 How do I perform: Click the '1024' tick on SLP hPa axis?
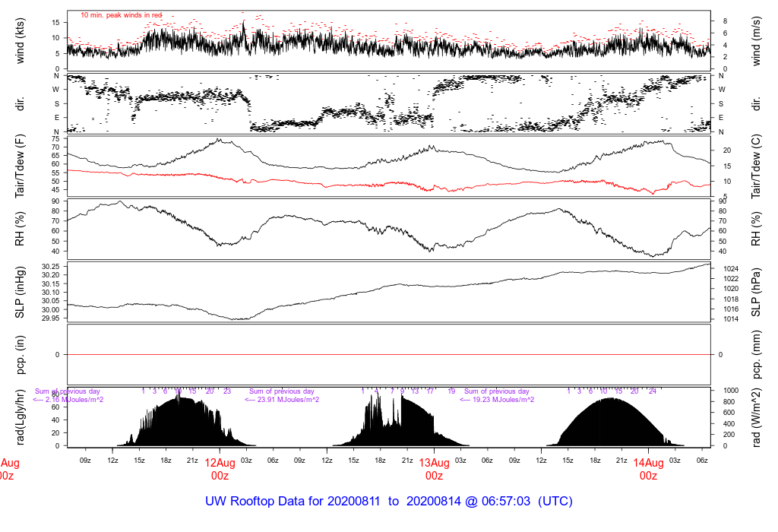pyautogui.click(x=730, y=268)
